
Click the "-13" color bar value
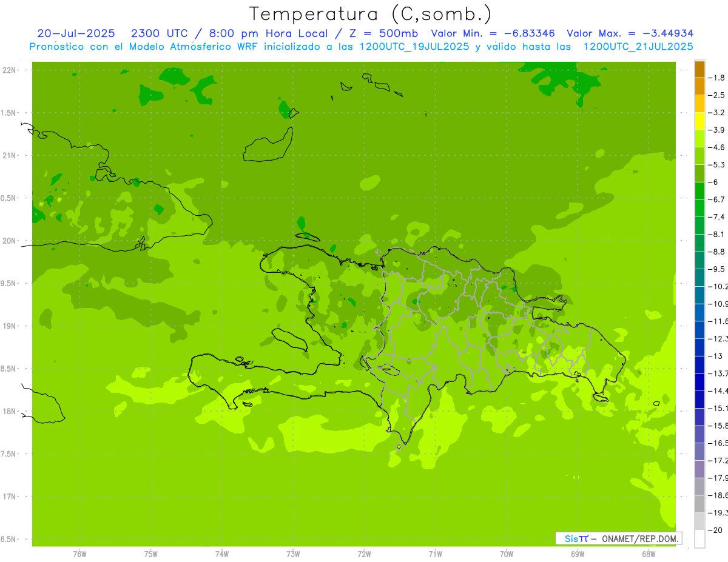click(715, 356)
